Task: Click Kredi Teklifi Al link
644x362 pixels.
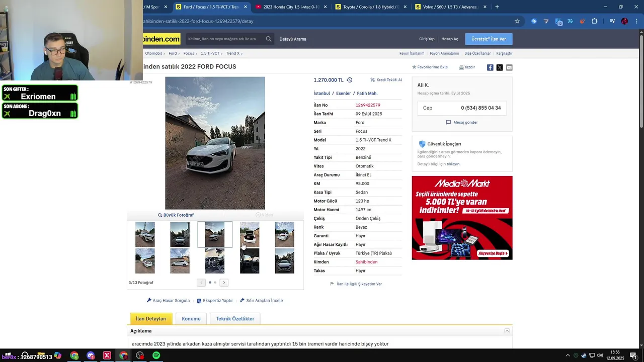Action: (386, 80)
